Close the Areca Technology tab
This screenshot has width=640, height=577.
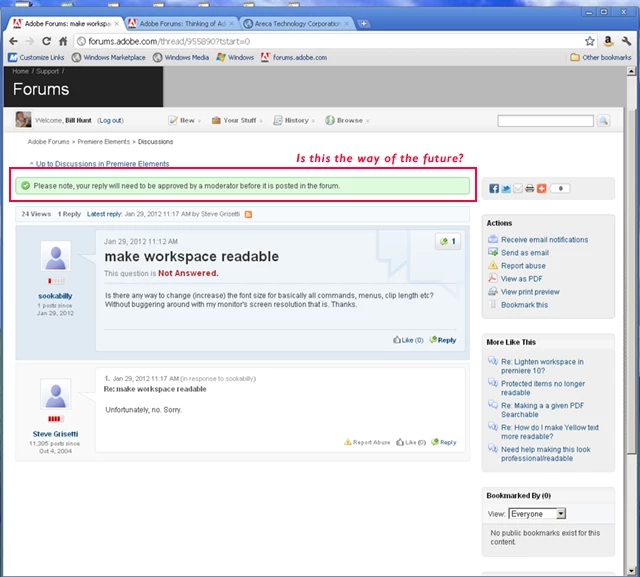(x=347, y=24)
